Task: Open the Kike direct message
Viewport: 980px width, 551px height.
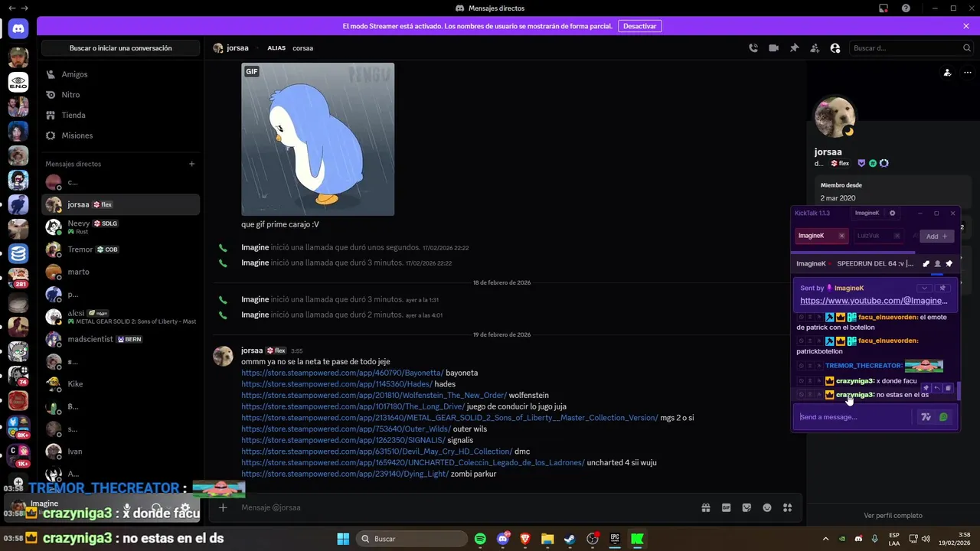Action: [120, 383]
